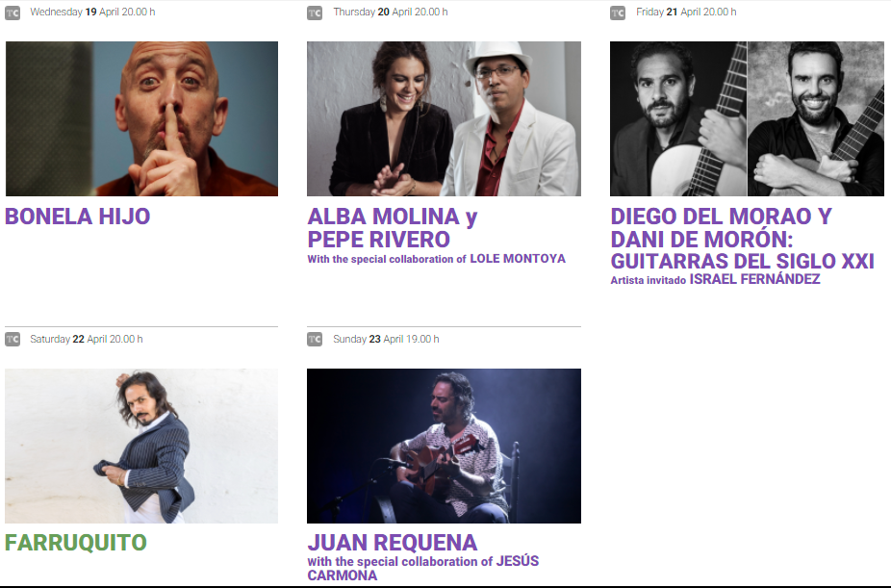891x588 pixels.
Task: Open the Juan Requena guitar stage photo
Action: [444, 446]
